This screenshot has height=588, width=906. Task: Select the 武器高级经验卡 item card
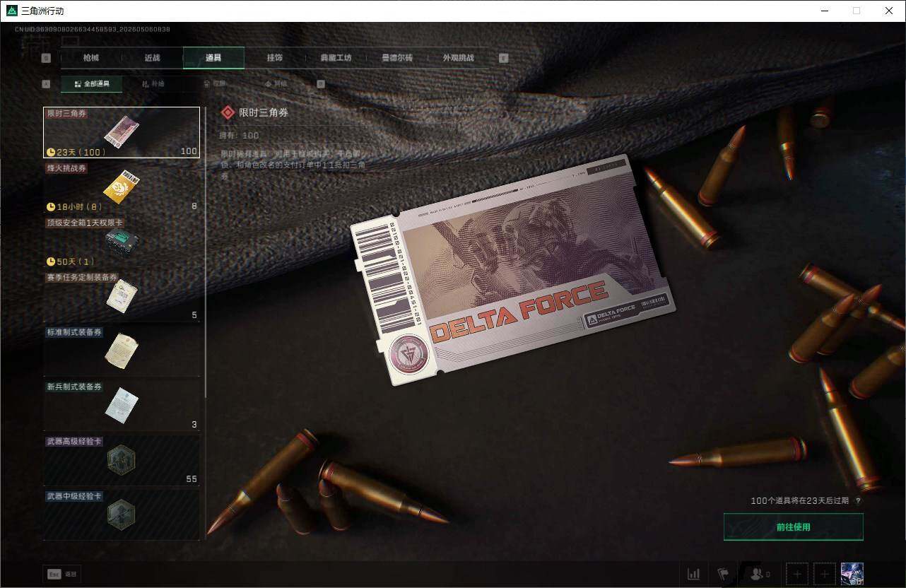tap(122, 460)
